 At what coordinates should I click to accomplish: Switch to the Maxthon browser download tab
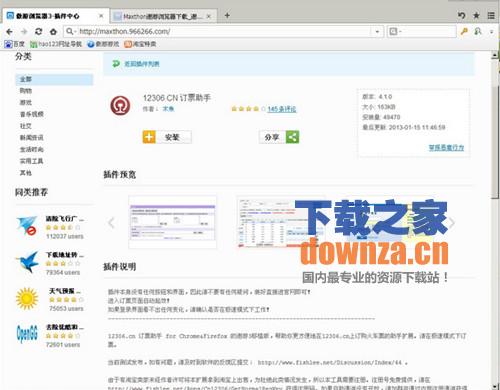coord(163,16)
